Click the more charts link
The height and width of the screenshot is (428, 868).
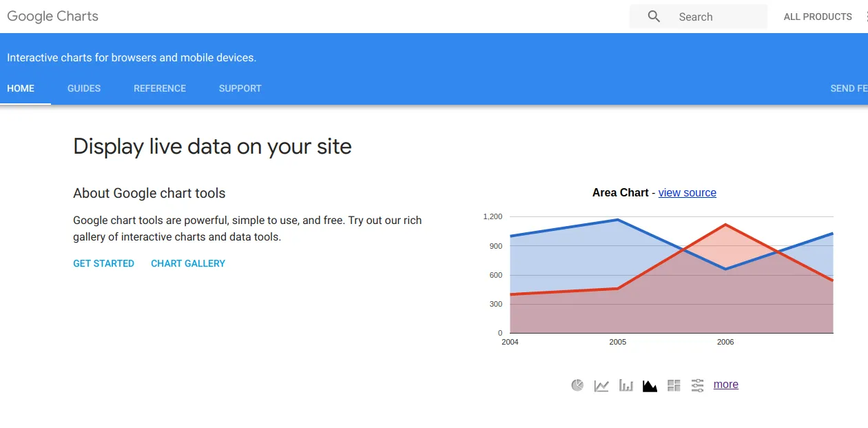725,384
